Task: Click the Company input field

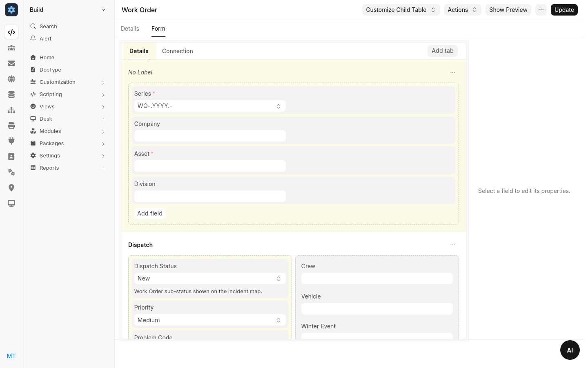Action: tap(210, 136)
